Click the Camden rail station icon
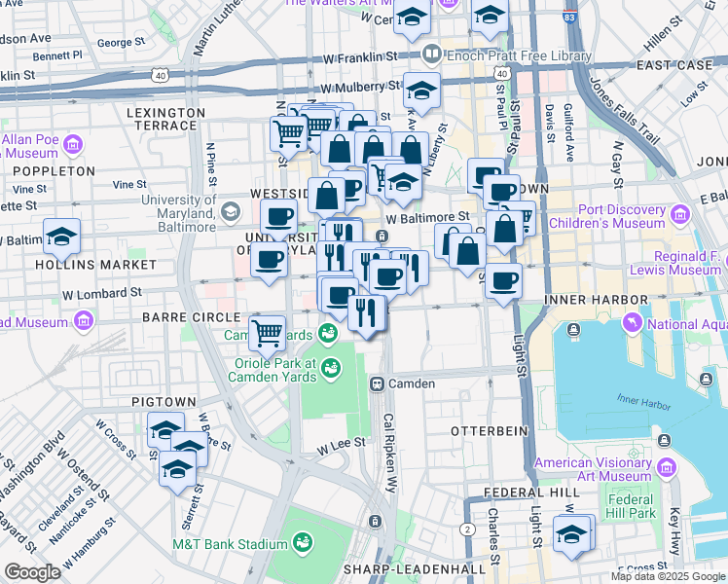The height and width of the screenshot is (584, 728). pyautogui.click(x=377, y=383)
